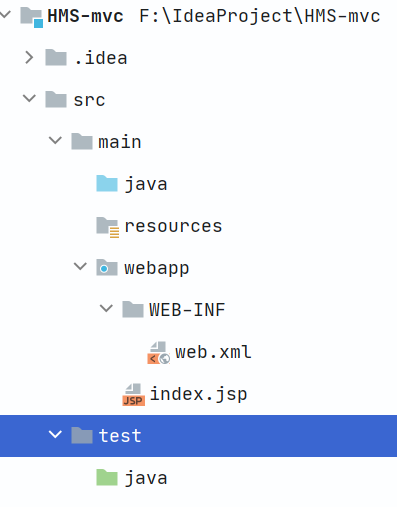Click the HMS-mvc project module icon

click(x=32, y=17)
